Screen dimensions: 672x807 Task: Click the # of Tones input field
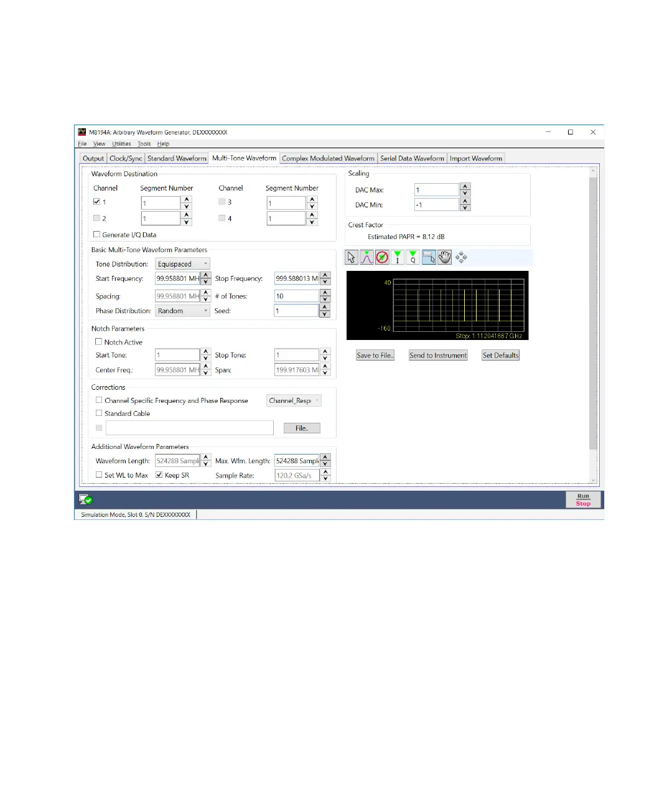(296, 296)
